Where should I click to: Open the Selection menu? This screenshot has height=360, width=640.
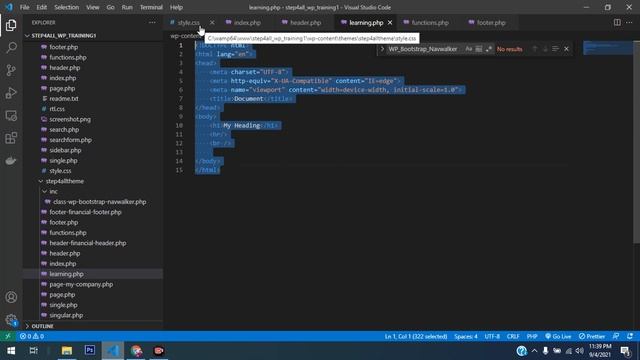pyautogui.click(x=67, y=7)
